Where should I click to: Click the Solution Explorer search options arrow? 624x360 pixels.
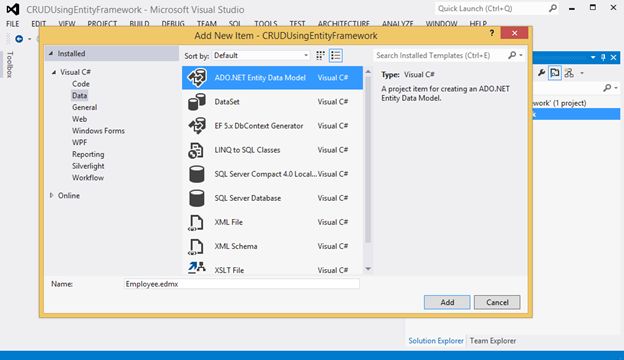pos(616,88)
